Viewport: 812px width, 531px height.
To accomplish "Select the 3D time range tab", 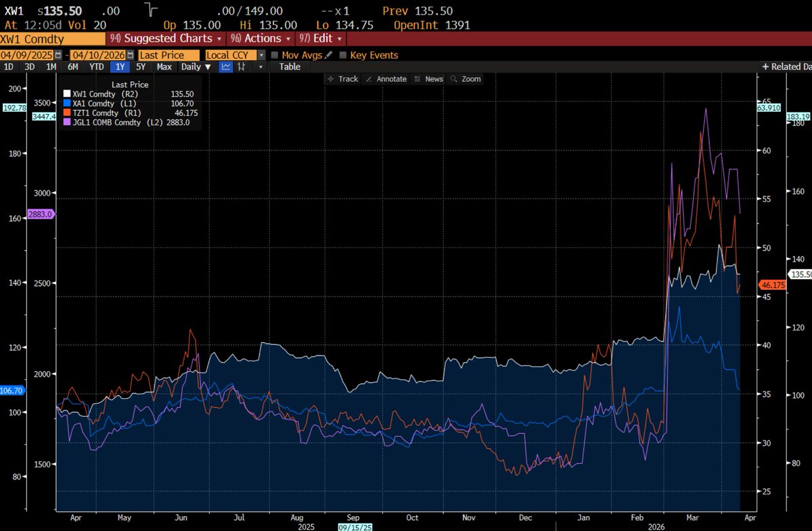I will click(x=29, y=66).
